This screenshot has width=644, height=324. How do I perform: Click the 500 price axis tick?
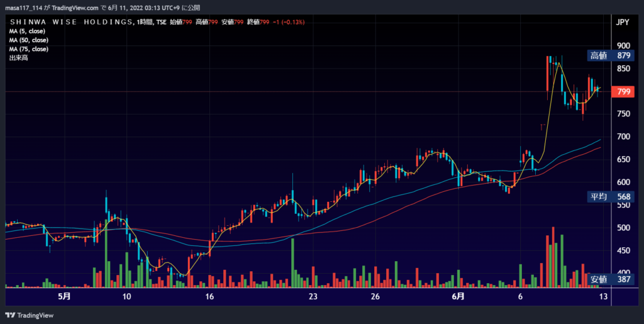point(623,228)
